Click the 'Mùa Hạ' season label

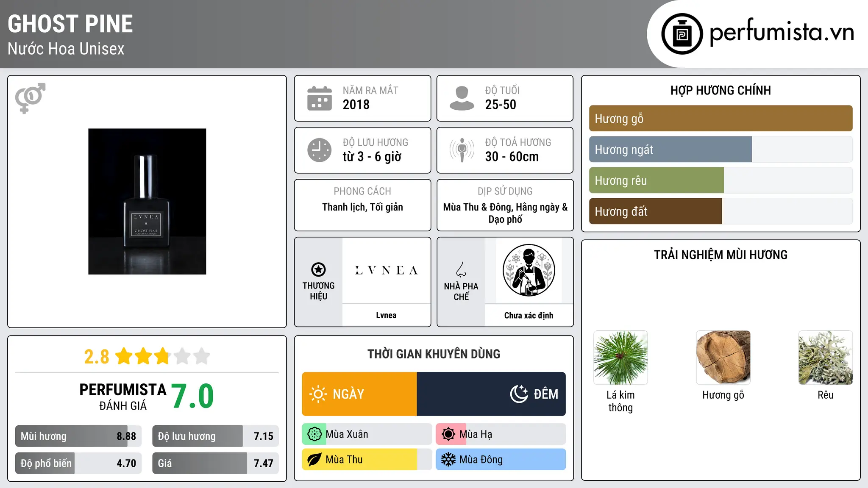click(x=476, y=434)
